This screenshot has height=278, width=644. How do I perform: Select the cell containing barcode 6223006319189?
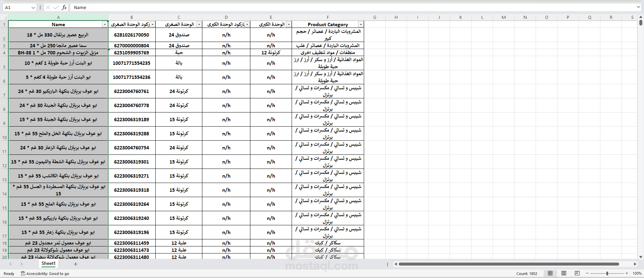[x=132, y=120]
